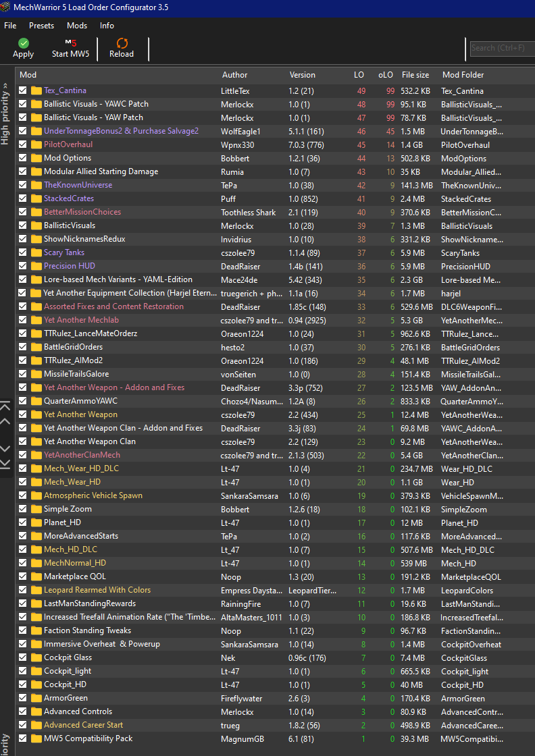The width and height of the screenshot is (535, 756).
Task: Sort by the Mod column header
Action: [28, 75]
